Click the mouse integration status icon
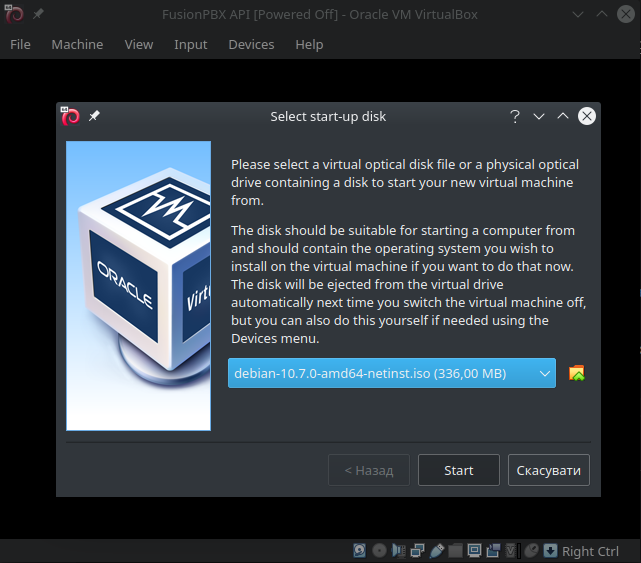Screen dimensions: 641x563 click(531, 550)
